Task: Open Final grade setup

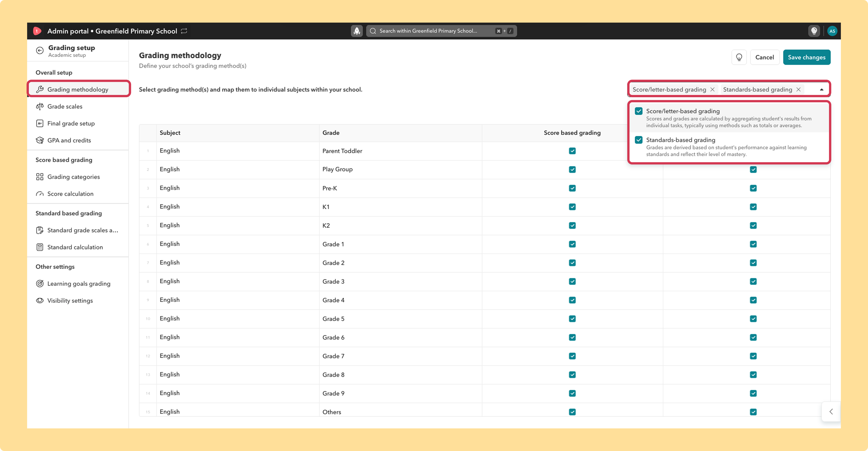Action: (x=78, y=123)
